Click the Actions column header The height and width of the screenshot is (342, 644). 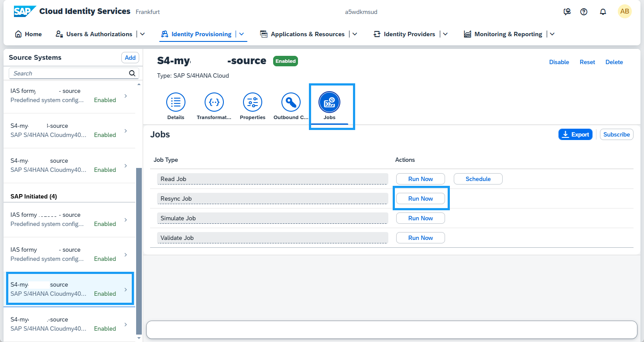[405, 160]
